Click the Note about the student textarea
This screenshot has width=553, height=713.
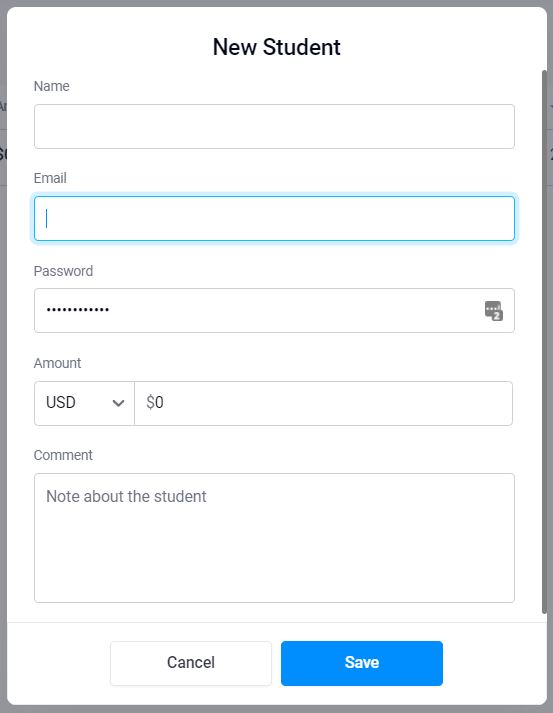click(274, 538)
